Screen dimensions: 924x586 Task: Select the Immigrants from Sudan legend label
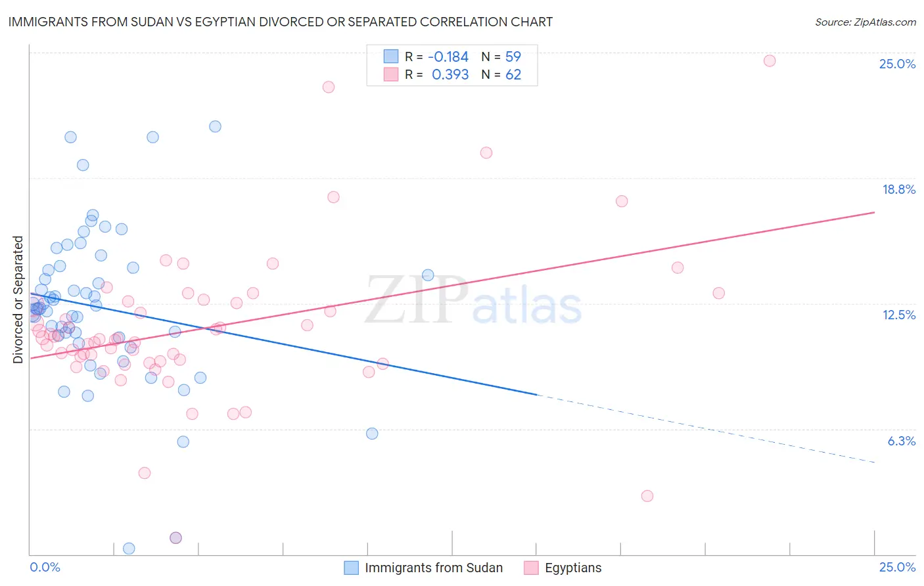[x=434, y=568]
